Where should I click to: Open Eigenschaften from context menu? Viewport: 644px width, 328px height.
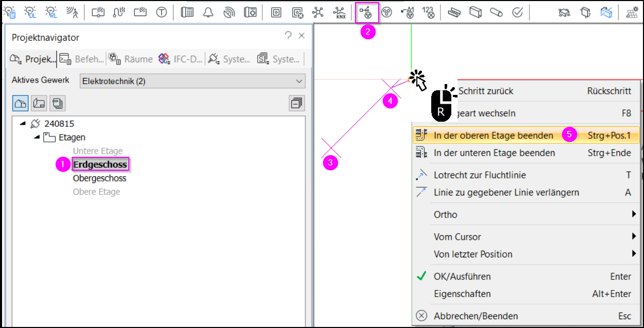[526, 294]
